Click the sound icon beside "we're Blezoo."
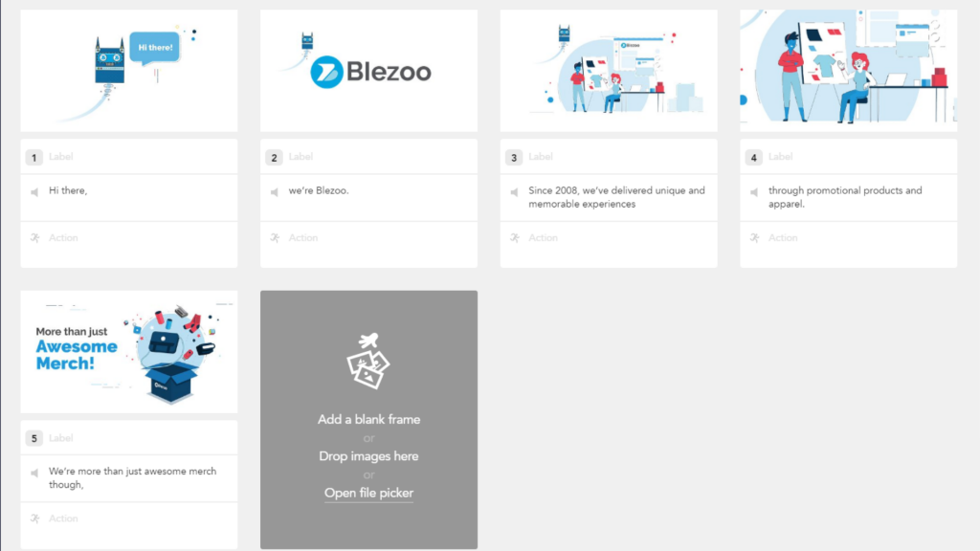 pos(275,191)
